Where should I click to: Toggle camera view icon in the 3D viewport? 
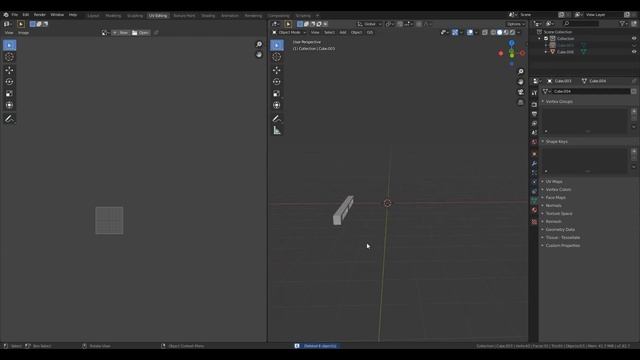click(x=521, y=92)
